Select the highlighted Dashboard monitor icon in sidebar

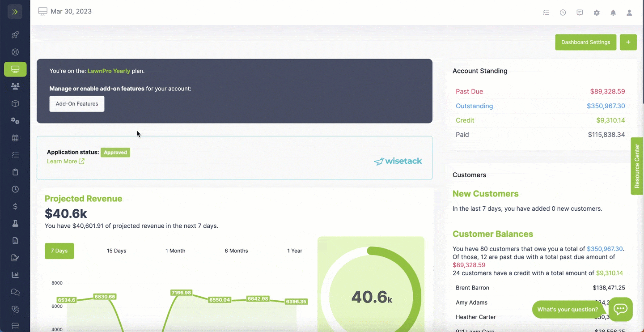15,69
